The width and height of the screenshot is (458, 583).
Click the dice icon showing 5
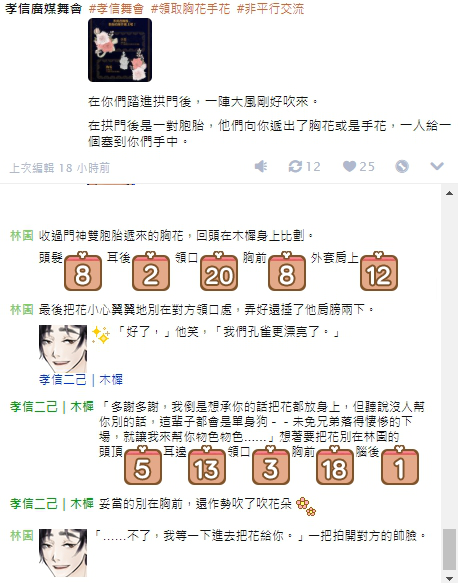143,466
